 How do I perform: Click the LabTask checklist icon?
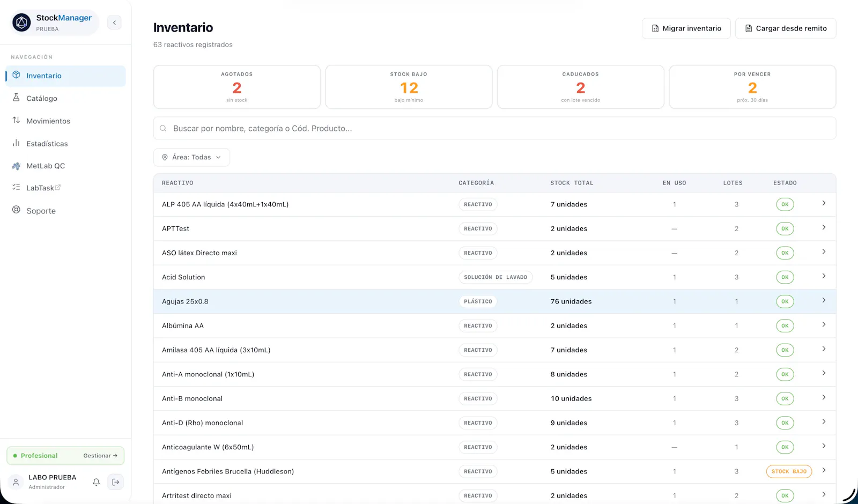[16, 187]
